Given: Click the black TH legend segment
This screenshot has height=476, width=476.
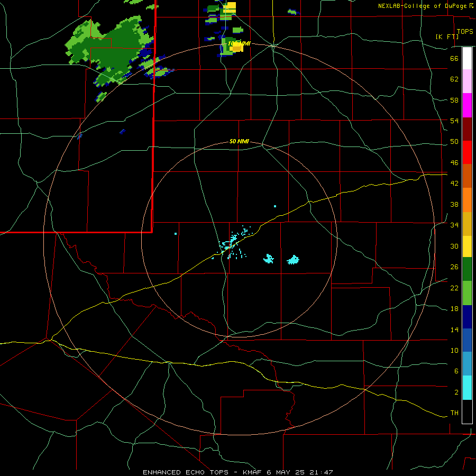Looking at the screenshot, I should [467, 411].
